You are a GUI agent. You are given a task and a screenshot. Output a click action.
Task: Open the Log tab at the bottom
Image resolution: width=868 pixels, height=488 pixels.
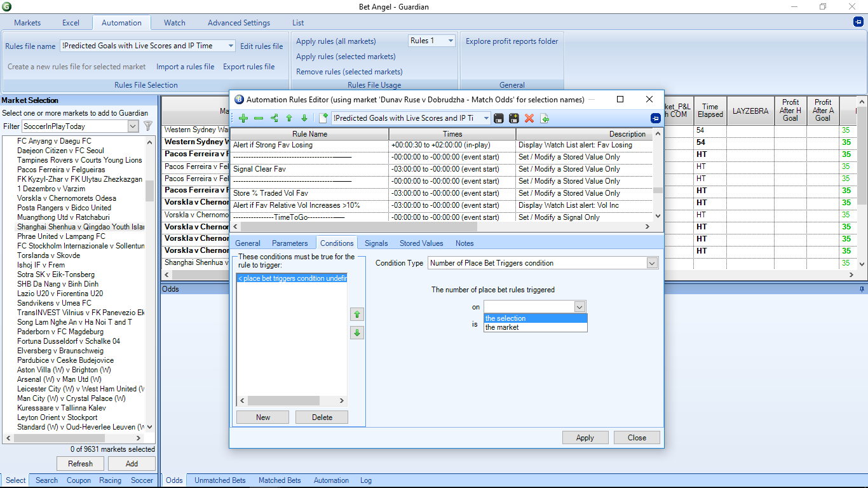click(366, 480)
